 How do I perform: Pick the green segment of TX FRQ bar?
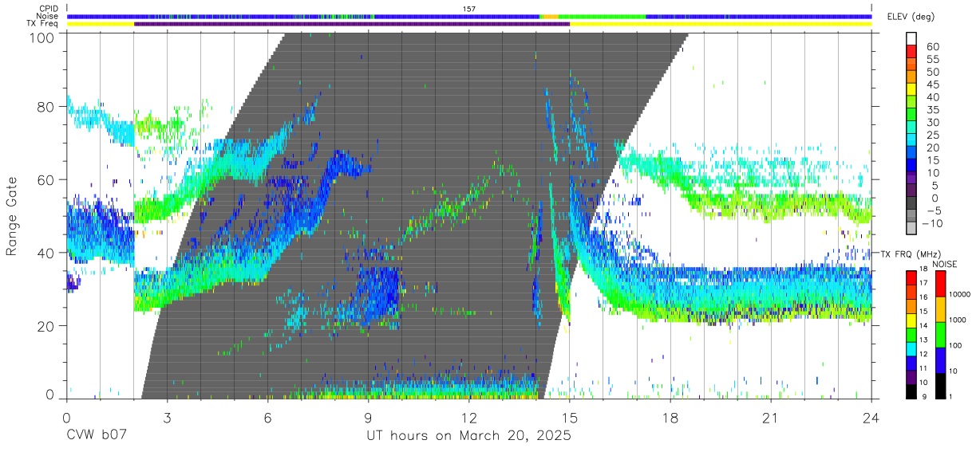911,334
